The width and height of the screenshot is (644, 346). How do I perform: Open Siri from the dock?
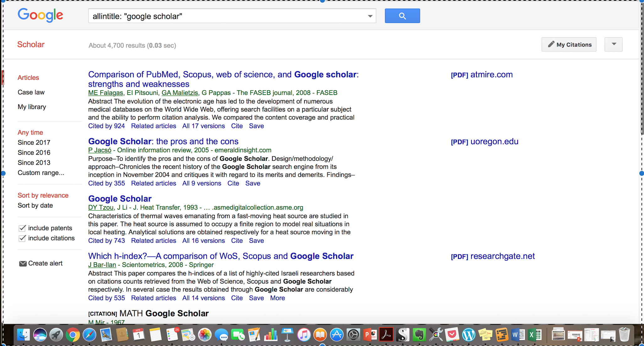(x=40, y=335)
